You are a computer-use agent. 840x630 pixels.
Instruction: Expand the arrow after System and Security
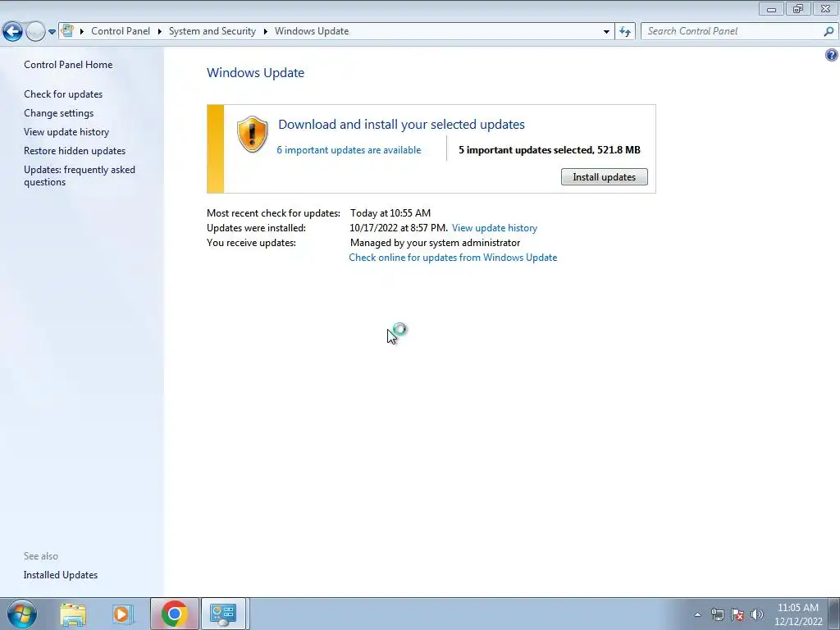click(x=265, y=31)
